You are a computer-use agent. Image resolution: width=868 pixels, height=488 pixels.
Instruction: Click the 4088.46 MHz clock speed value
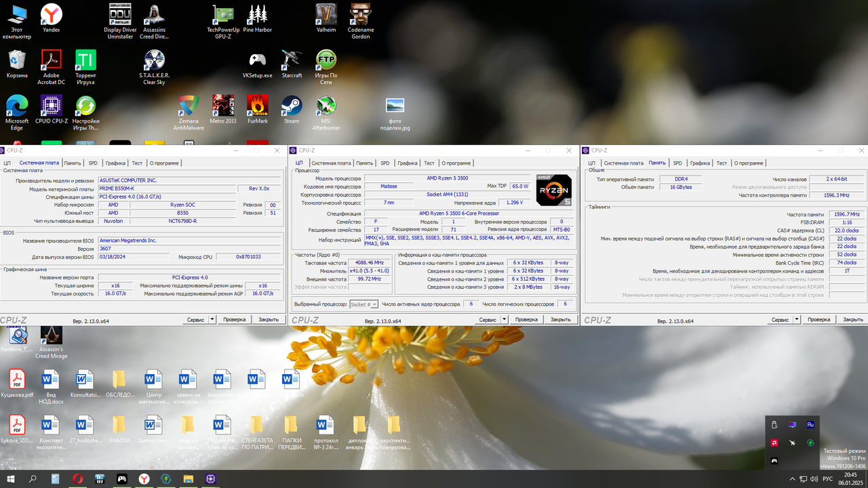tap(370, 262)
